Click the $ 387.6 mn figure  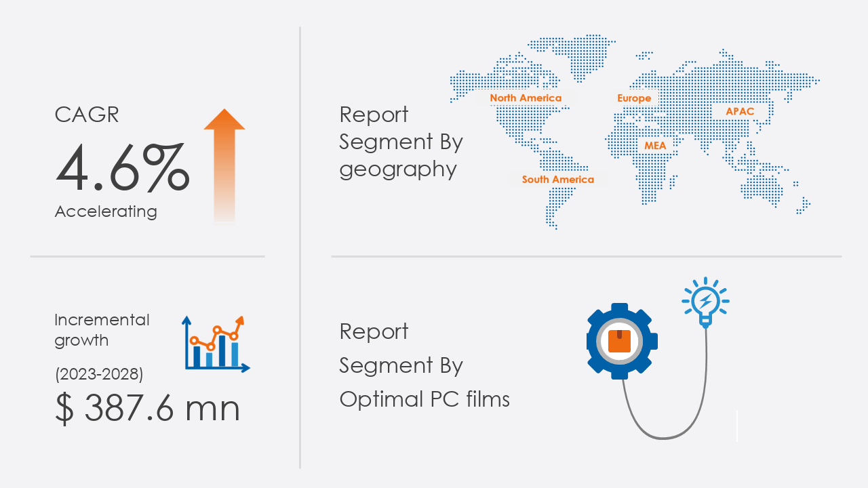[x=148, y=409]
